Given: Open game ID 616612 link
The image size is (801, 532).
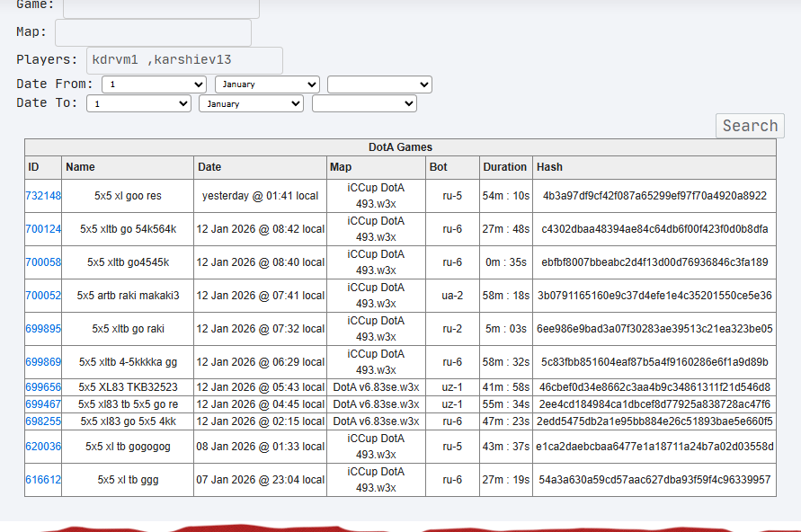Looking at the screenshot, I should [x=43, y=479].
